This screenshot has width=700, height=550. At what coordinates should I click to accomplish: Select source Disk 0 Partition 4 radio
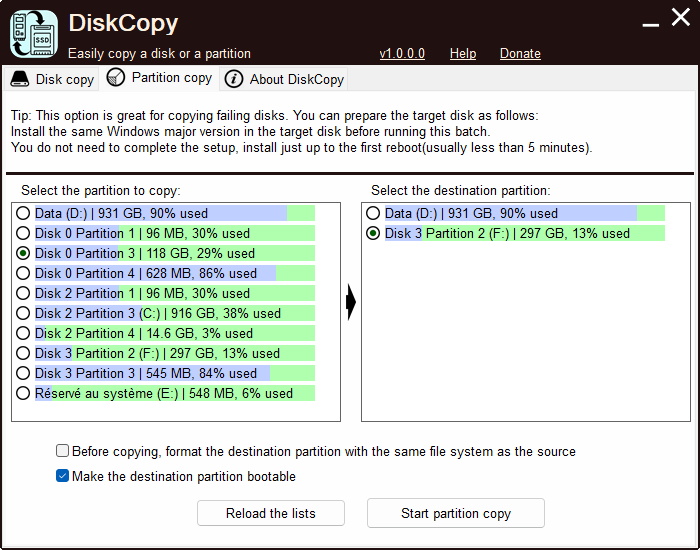tap(23, 273)
